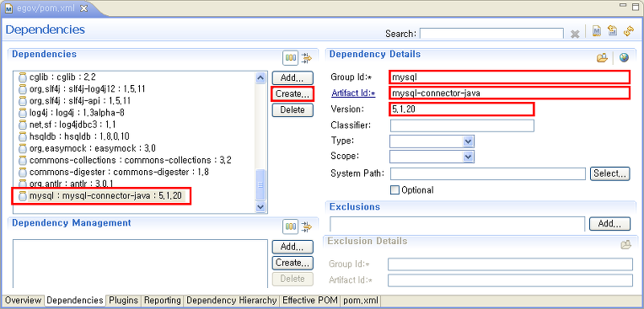Enable the Optional checkbox
644x309 pixels.
click(x=394, y=190)
